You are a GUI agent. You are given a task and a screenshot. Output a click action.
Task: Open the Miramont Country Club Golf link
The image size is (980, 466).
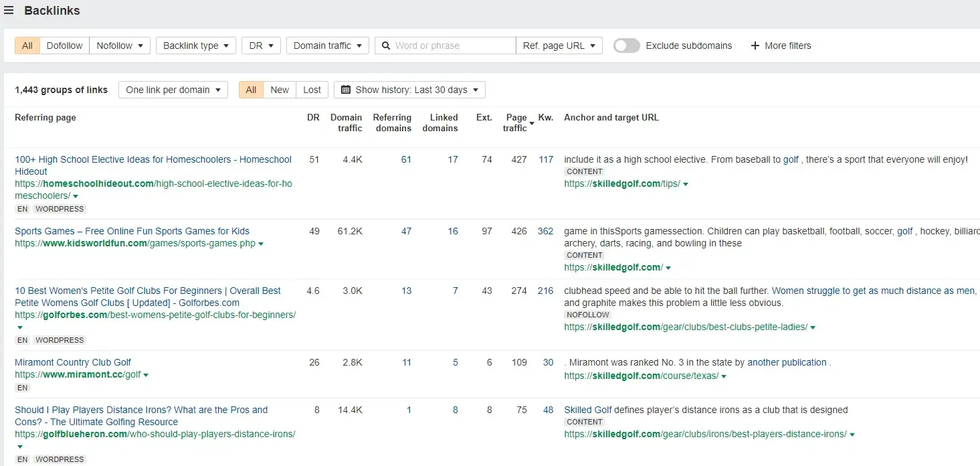click(73, 362)
